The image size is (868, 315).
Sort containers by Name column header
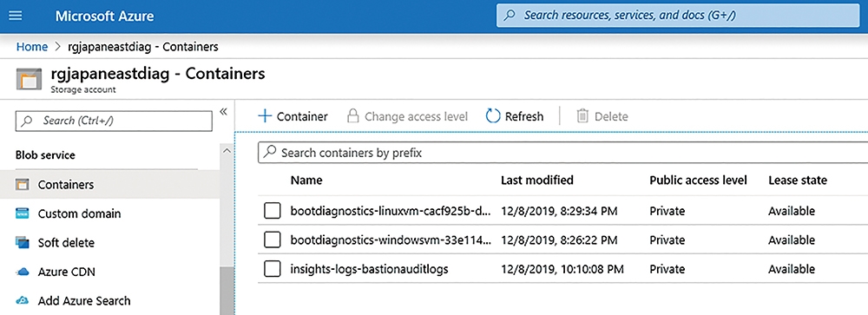pyautogui.click(x=306, y=180)
